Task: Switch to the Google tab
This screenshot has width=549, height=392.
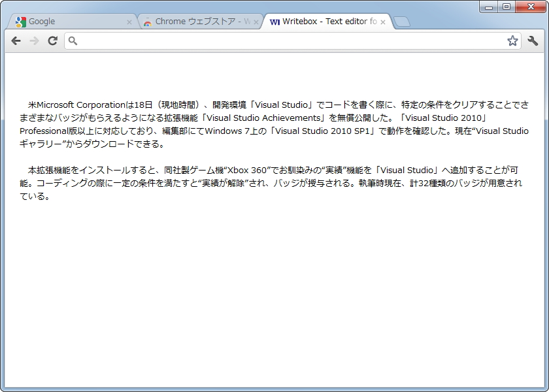Action: point(72,22)
